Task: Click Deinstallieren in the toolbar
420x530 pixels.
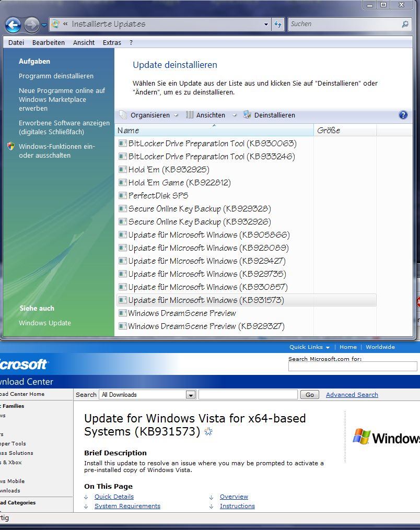Action: click(x=269, y=115)
